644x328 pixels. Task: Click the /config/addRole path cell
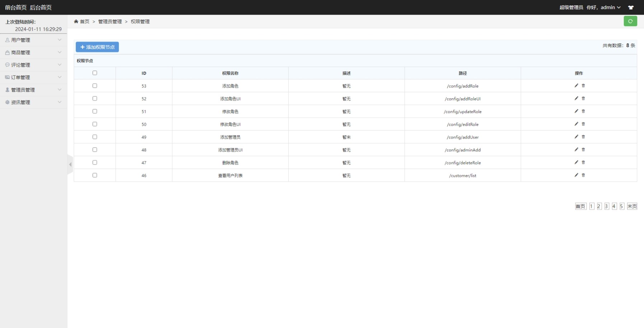(x=463, y=86)
